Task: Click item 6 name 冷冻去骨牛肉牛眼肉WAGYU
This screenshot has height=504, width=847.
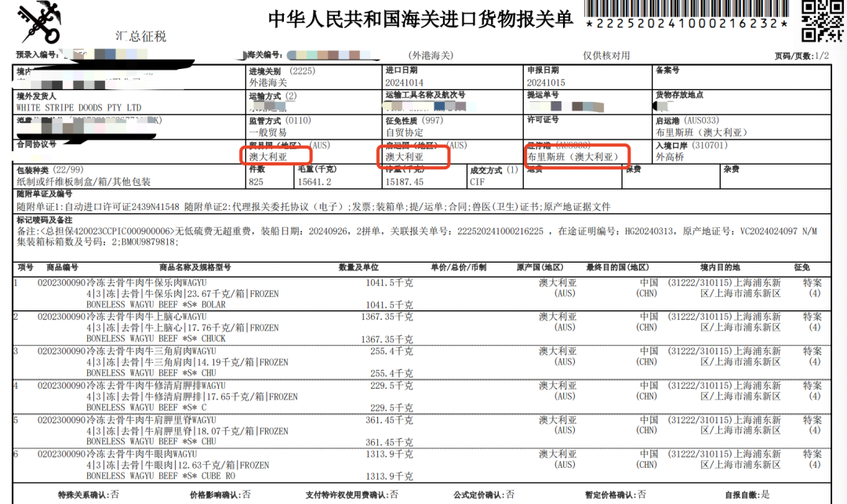Action: 141,455
